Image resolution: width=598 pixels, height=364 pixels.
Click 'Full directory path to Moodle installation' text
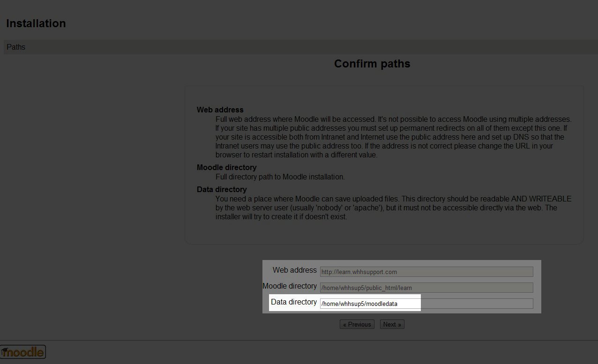pos(280,177)
